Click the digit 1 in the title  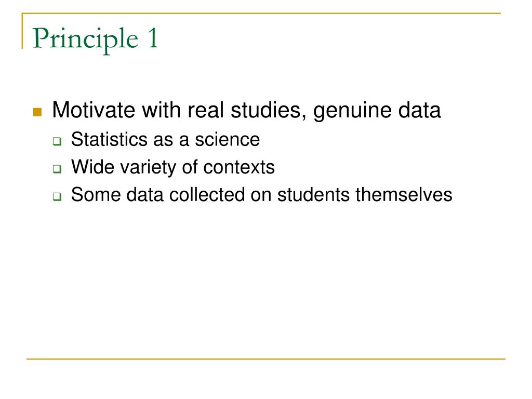pyautogui.click(x=153, y=37)
